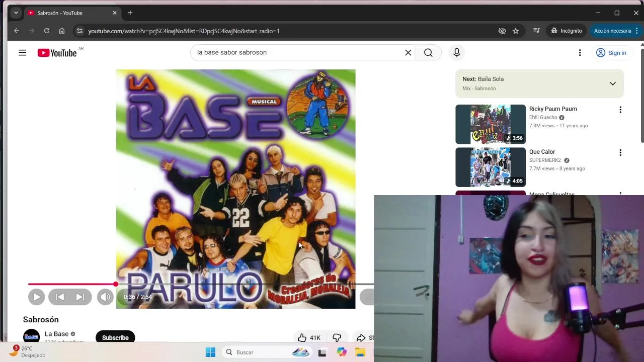This screenshot has height=362, width=644.
Task: Close the Sabrosón - YouTube tab
Action: (115, 13)
